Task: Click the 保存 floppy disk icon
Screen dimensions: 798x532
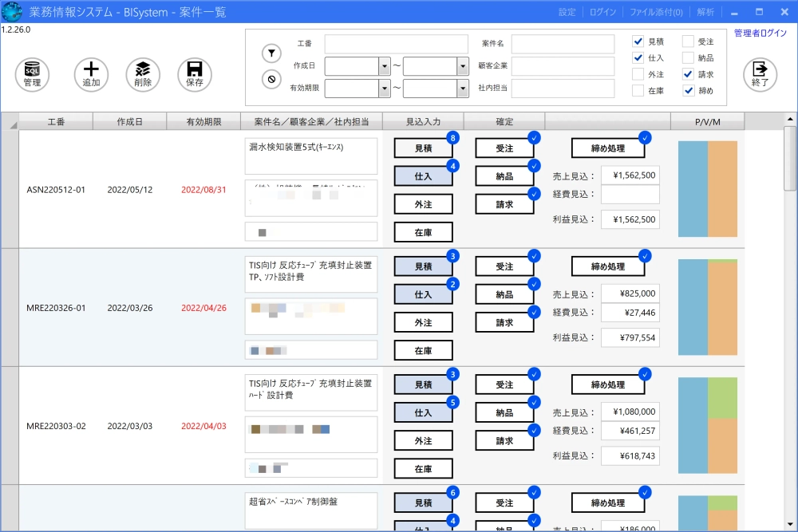Action: point(194,74)
